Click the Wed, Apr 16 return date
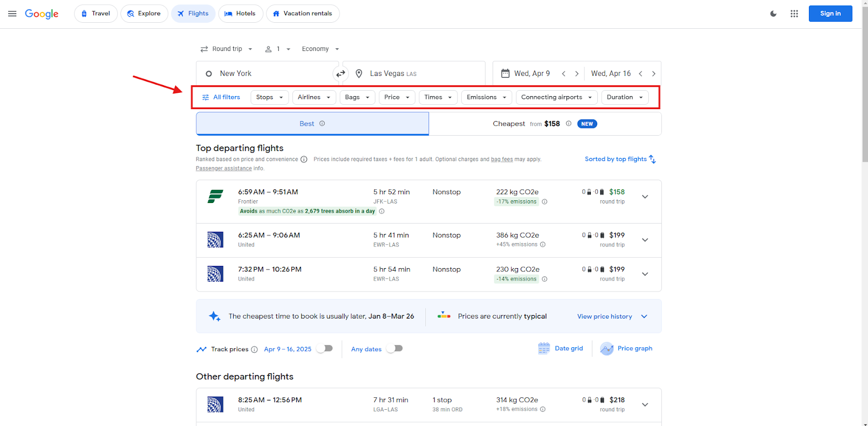 (611, 74)
